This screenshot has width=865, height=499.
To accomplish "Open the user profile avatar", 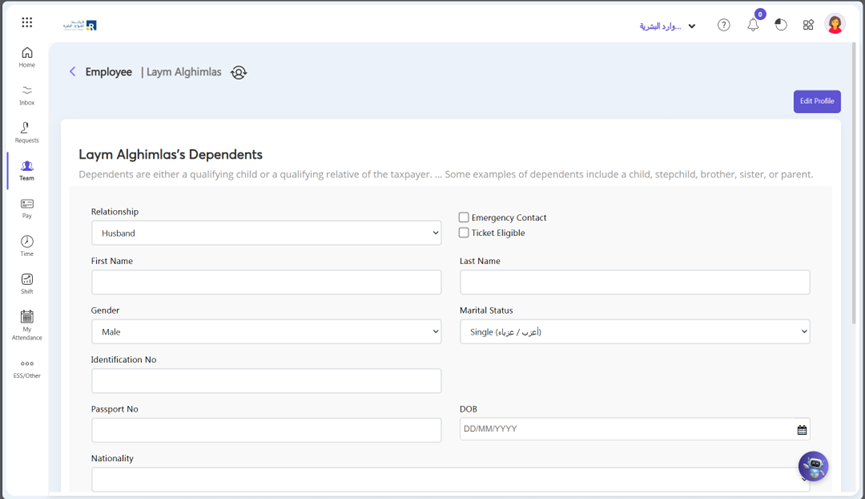I will coord(836,25).
